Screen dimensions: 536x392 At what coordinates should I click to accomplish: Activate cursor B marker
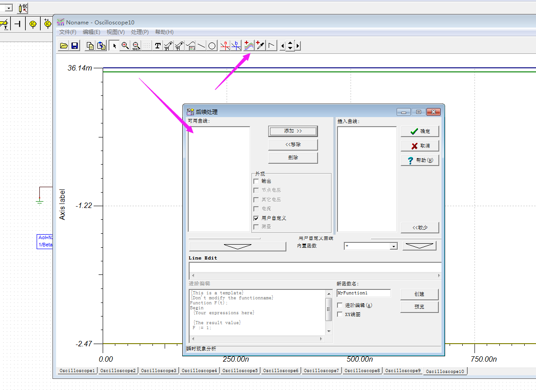tap(236, 46)
